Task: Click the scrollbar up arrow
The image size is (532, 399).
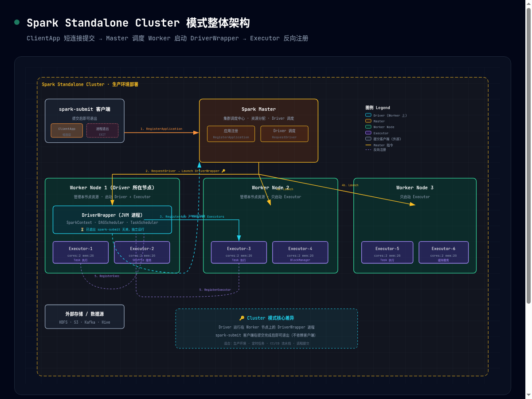Action: pos(528,4)
